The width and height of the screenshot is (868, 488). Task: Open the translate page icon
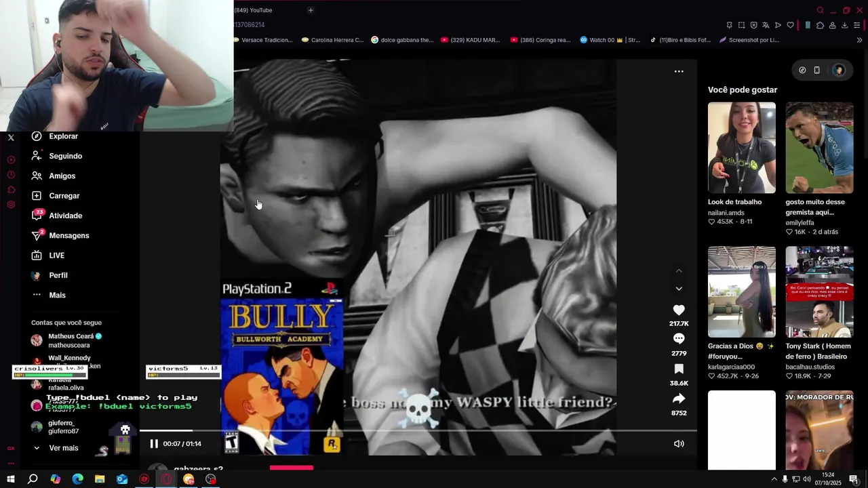766,25
